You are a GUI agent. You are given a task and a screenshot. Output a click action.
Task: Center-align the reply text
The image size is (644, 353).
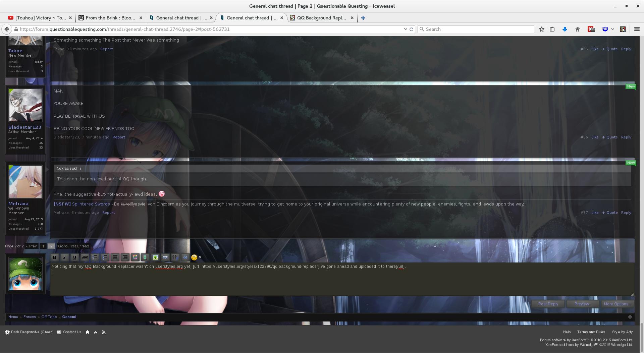point(115,257)
